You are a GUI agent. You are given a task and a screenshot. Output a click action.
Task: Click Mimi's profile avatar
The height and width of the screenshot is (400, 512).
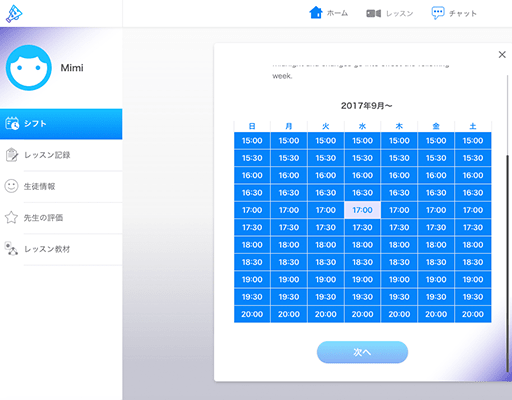(29, 68)
